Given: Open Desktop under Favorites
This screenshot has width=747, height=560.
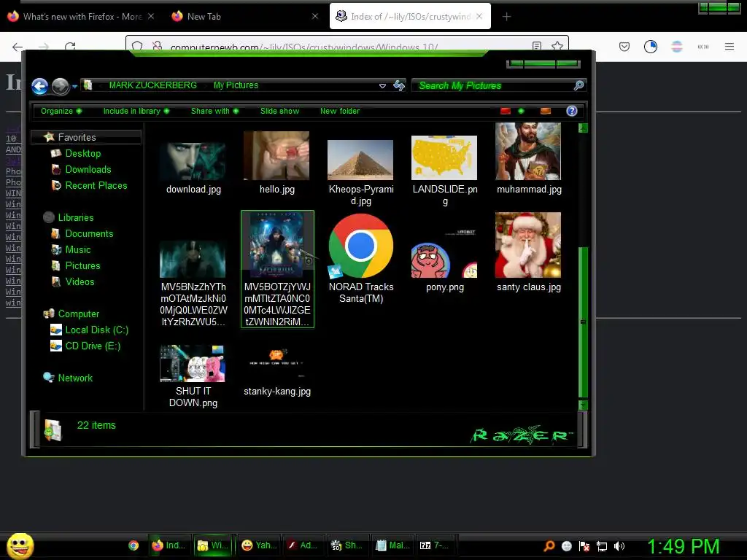Looking at the screenshot, I should coord(83,153).
